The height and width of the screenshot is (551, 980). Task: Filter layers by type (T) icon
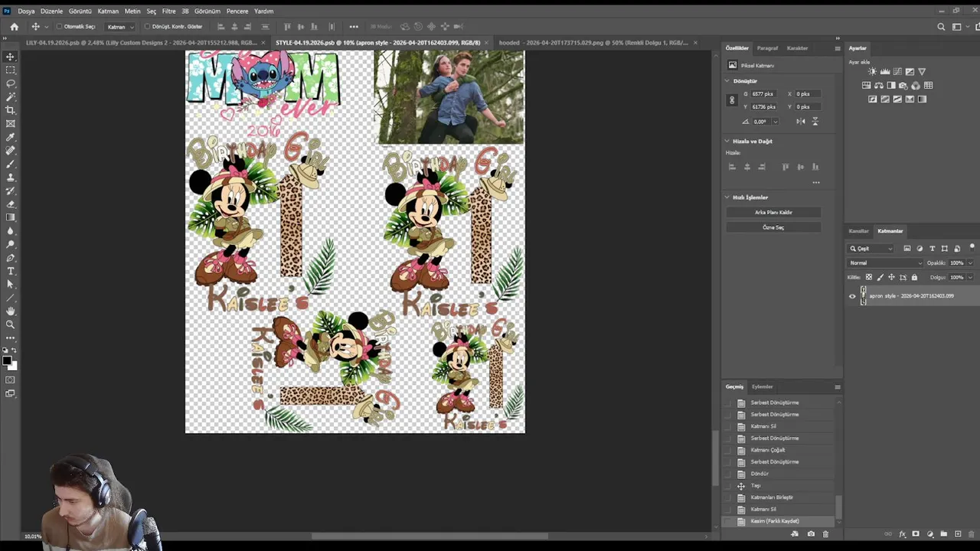tap(932, 249)
